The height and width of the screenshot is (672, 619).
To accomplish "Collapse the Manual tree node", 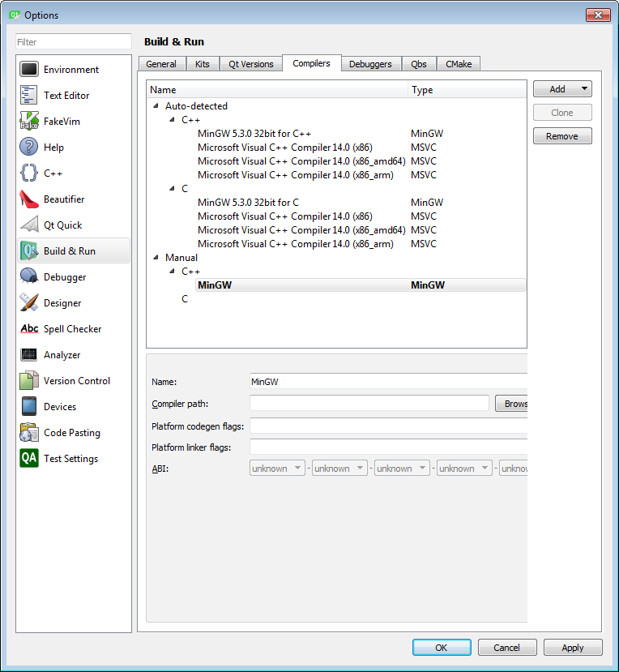I will (156, 258).
